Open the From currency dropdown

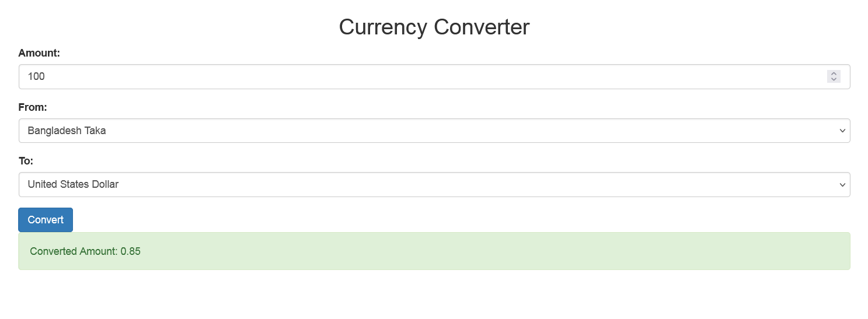(434, 131)
